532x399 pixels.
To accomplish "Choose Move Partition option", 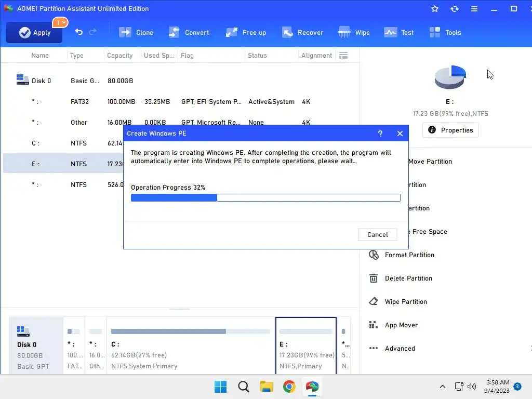I will coord(430,162).
